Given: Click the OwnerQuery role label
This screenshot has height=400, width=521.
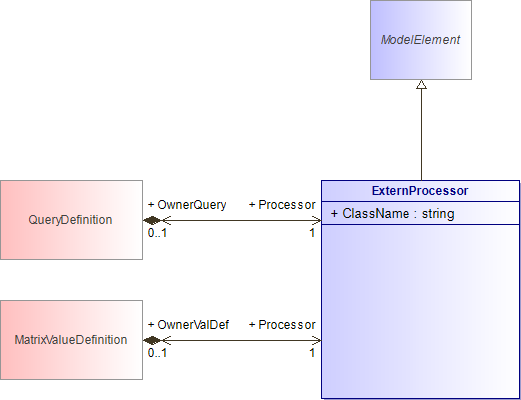Looking at the screenshot, I should click(x=187, y=205).
